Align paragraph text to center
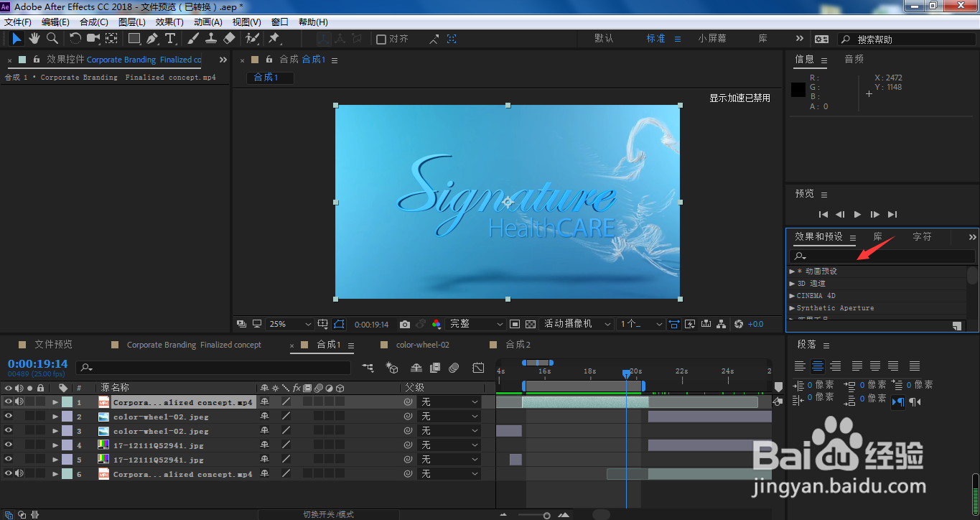The image size is (980, 520). click(x=818, y=366)
